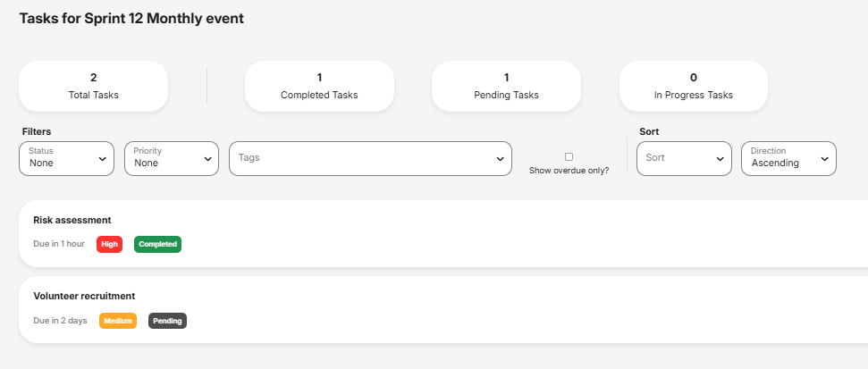Screen dimensions: 868x369
Task: Click the Status dropdown chevron arrow
Action: coord(102,159)
